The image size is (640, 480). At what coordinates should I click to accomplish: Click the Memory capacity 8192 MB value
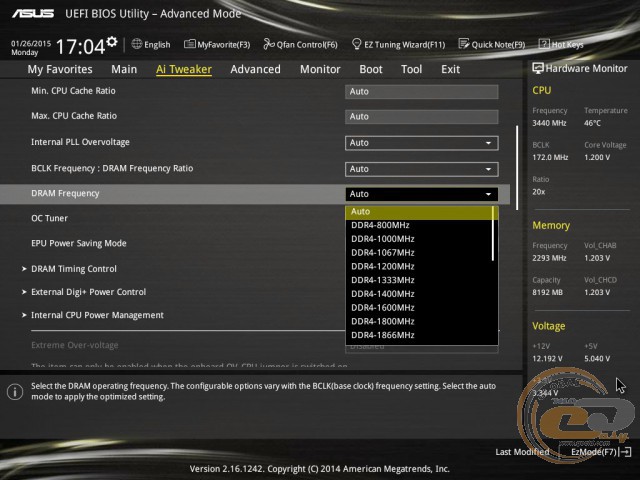pyautogui.click(x=547, y=292)
